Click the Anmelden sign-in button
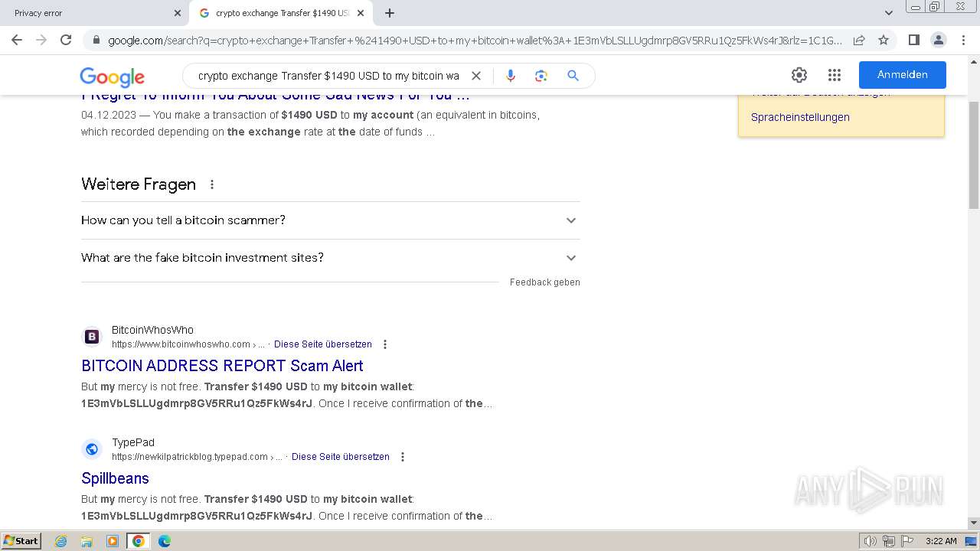The height and width of the screenshot is (551, 980). [903, 75]
